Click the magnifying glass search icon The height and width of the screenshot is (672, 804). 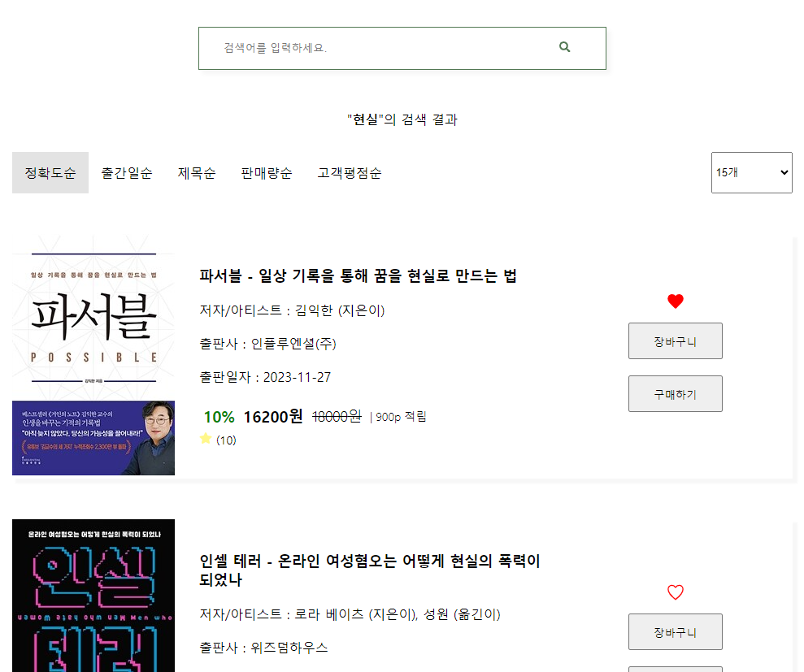tap(564, 46)
